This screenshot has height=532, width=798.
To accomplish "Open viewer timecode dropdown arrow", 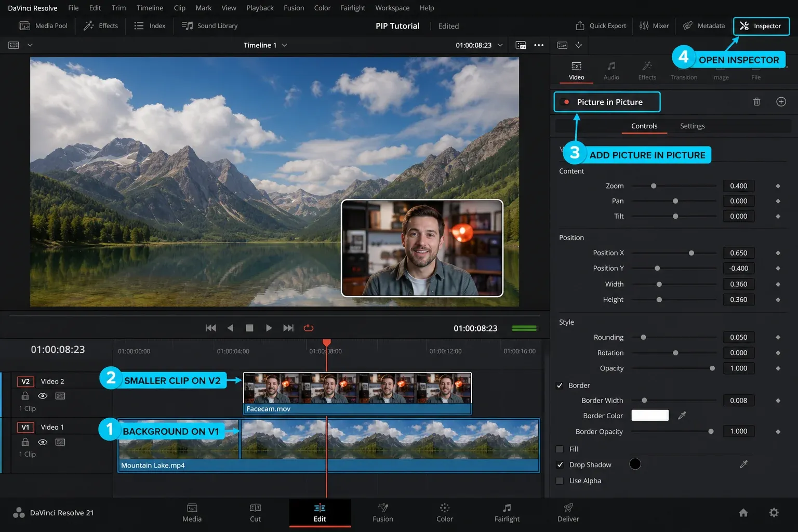I will (x=500, y=45).
